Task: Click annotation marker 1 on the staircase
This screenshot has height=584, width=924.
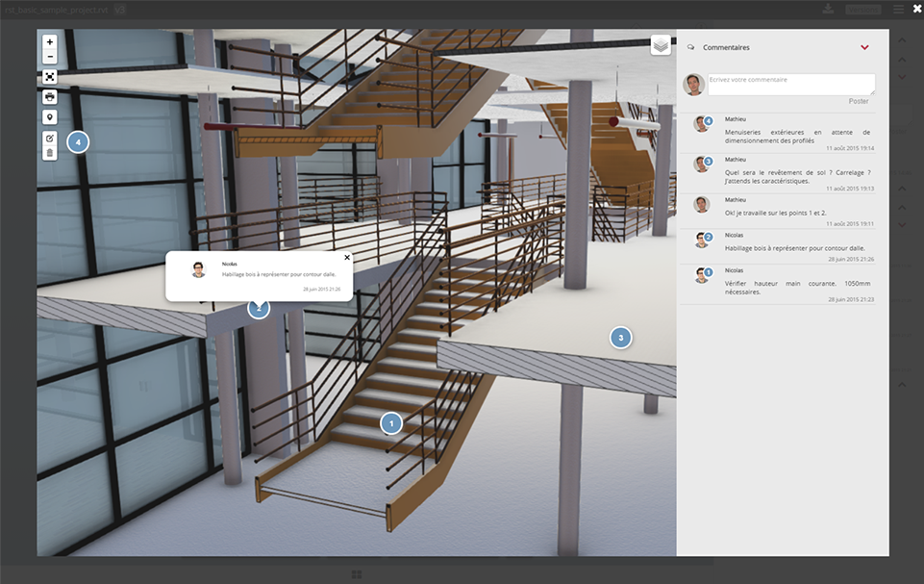Action: click(x=391, y=423)
